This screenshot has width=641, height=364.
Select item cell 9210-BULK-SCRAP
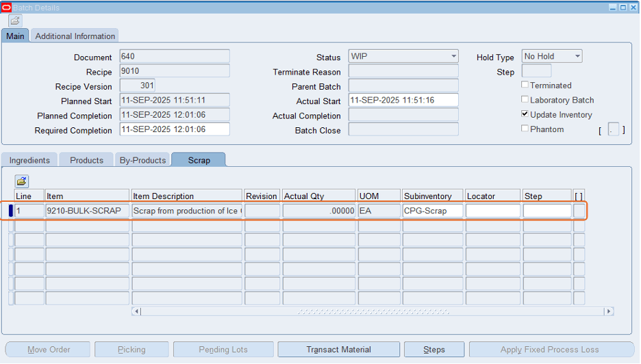point(88,211)
